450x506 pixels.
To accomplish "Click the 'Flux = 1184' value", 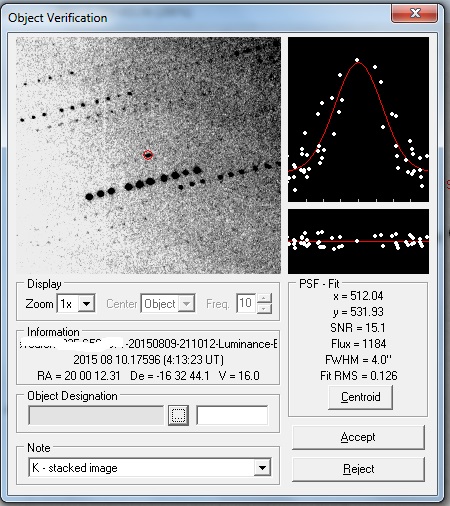I will (358, 344).
